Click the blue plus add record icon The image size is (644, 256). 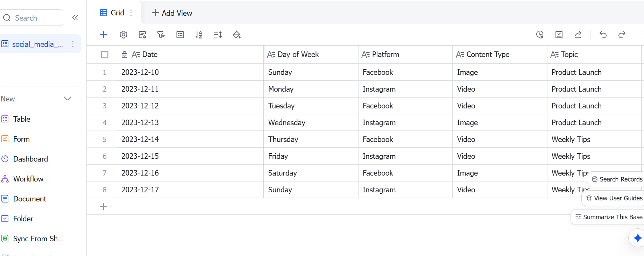(104, 35)
